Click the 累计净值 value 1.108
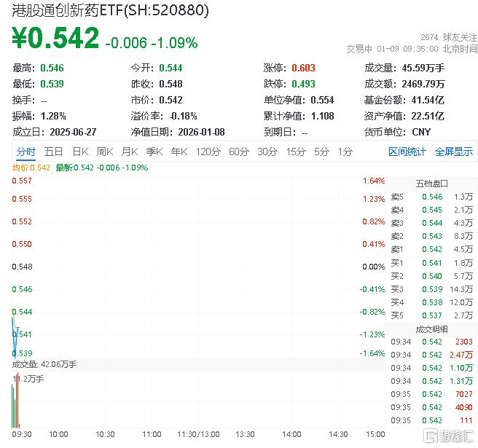The height and width of the screenshot is (448, 478). click(323, 116)
